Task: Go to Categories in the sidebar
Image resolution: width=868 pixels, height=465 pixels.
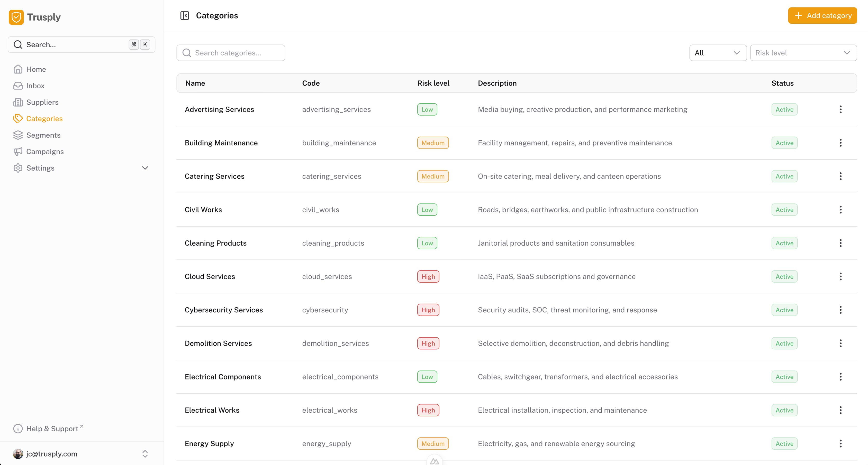Action: (44, 118)
